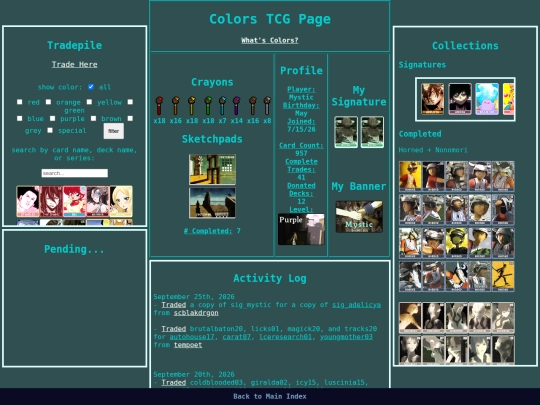This screenshot has width=540, height=405.
Task: Enable the red color filter checkbox
Action: (x=20, y=102)
